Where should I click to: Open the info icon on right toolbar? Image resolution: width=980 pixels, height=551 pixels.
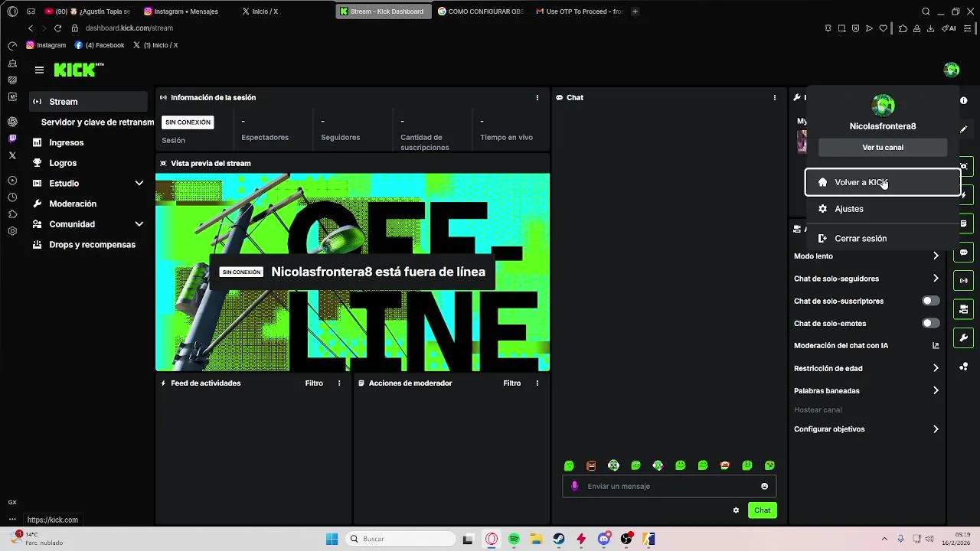click(964, 101)
